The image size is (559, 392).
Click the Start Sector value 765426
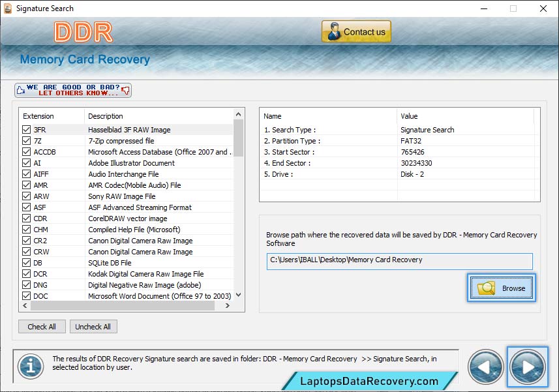[412, 152]
